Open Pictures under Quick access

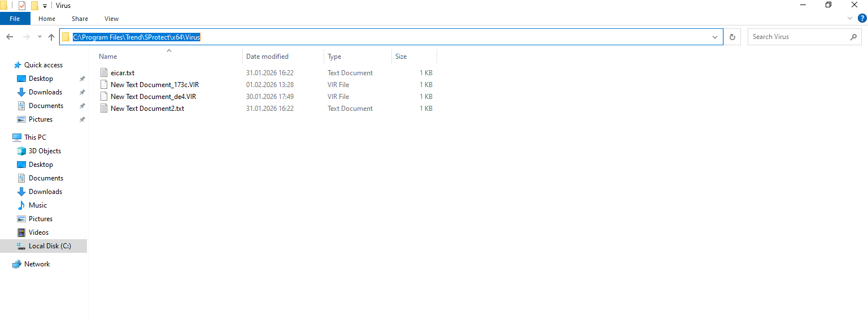point(41,119)
